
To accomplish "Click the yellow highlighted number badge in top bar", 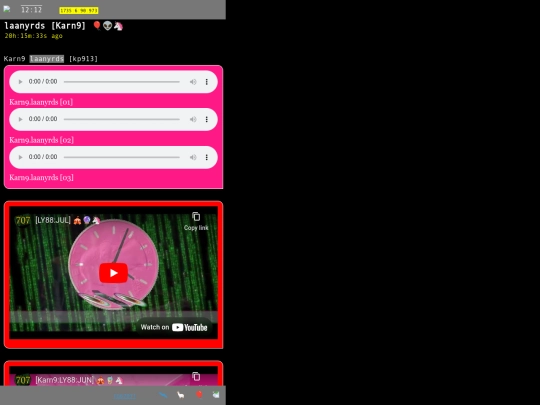I will point(79,11).
